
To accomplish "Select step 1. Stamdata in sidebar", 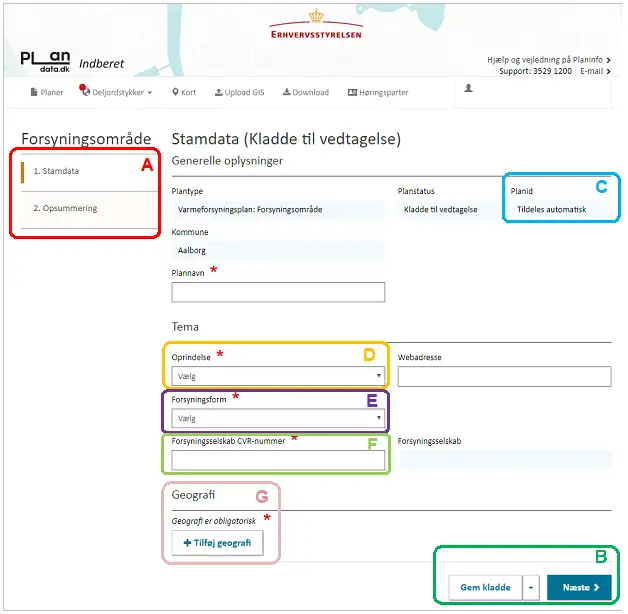I will click(x=56, y=171).
